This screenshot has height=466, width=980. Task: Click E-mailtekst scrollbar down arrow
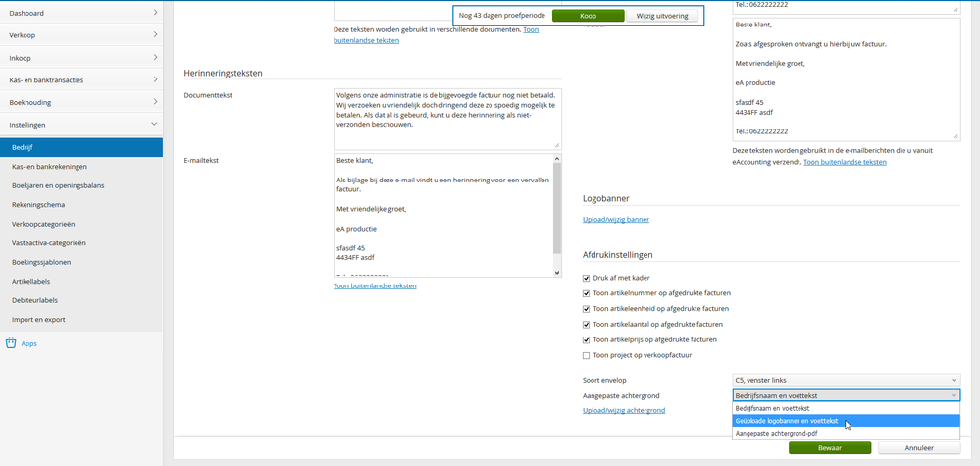tap(557, 273)
